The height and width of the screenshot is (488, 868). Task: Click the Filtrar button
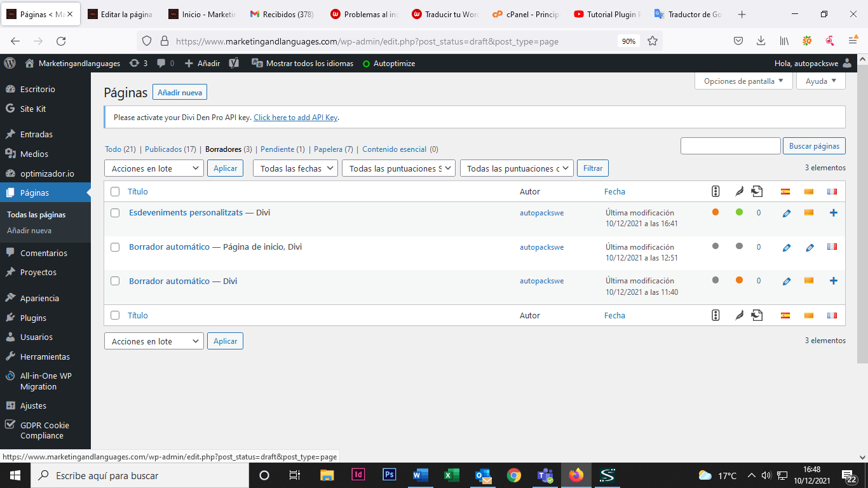click(x=593, y=168)
